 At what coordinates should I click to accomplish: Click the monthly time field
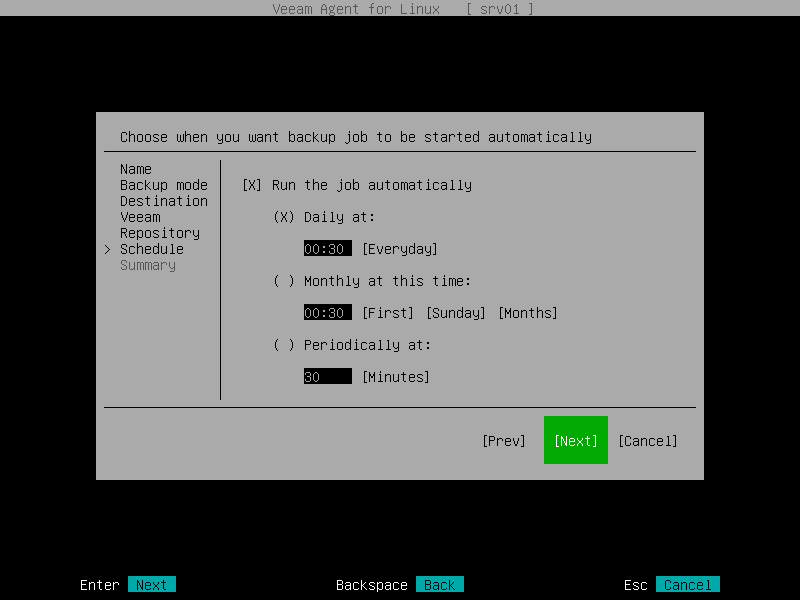[x=327, y=313]
